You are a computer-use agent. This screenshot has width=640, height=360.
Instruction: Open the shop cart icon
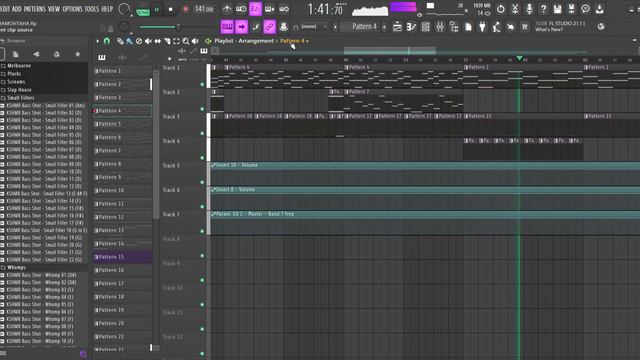(x=524, y=27)
